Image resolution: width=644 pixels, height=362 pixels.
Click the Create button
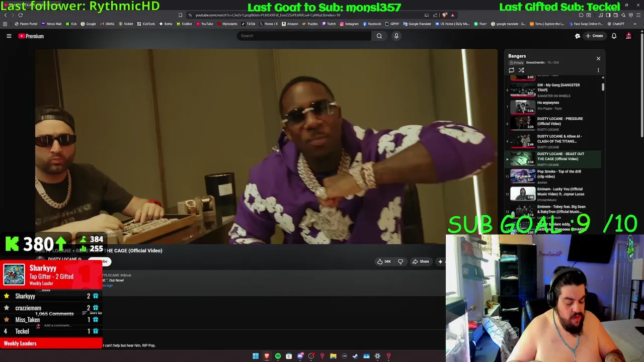point(594,36)
